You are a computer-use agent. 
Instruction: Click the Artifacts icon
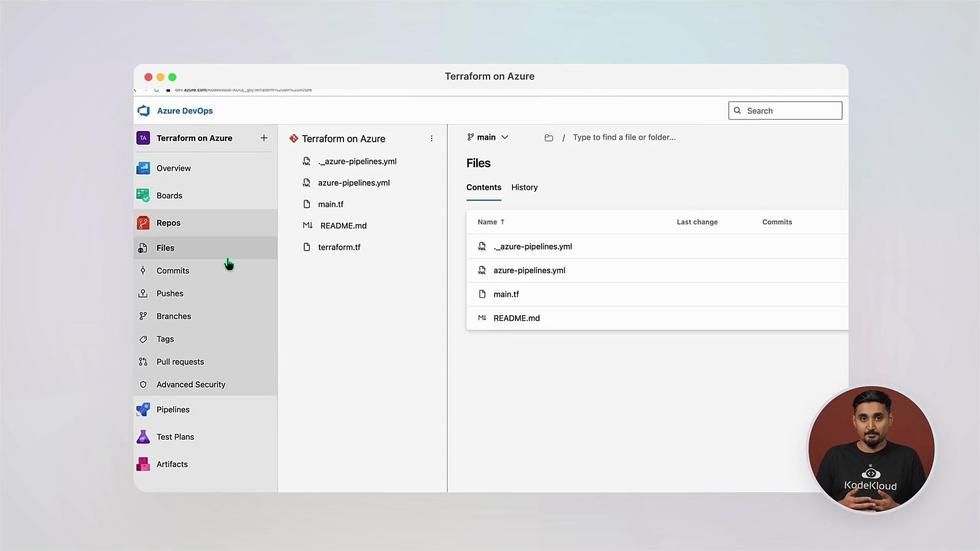pyautogui.click(x=143, y=464)
